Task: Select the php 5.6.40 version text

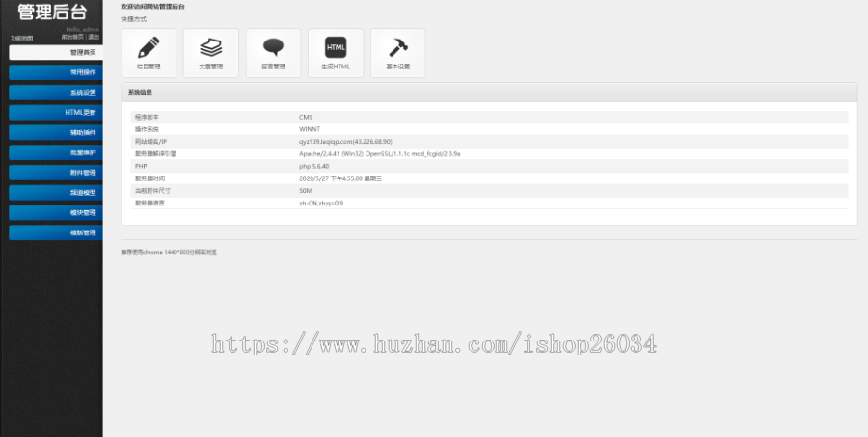Action: click(313, 166)
